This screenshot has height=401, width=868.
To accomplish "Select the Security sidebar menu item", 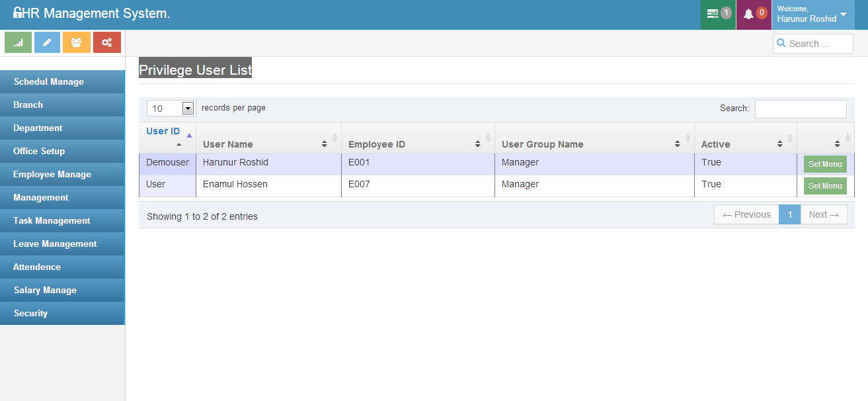I will [30, 314].
